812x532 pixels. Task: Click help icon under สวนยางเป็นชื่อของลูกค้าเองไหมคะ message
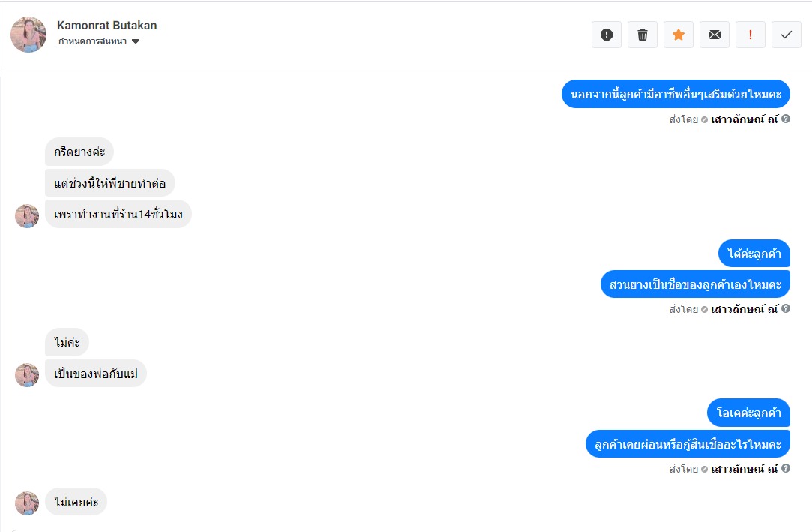(786, 309)
